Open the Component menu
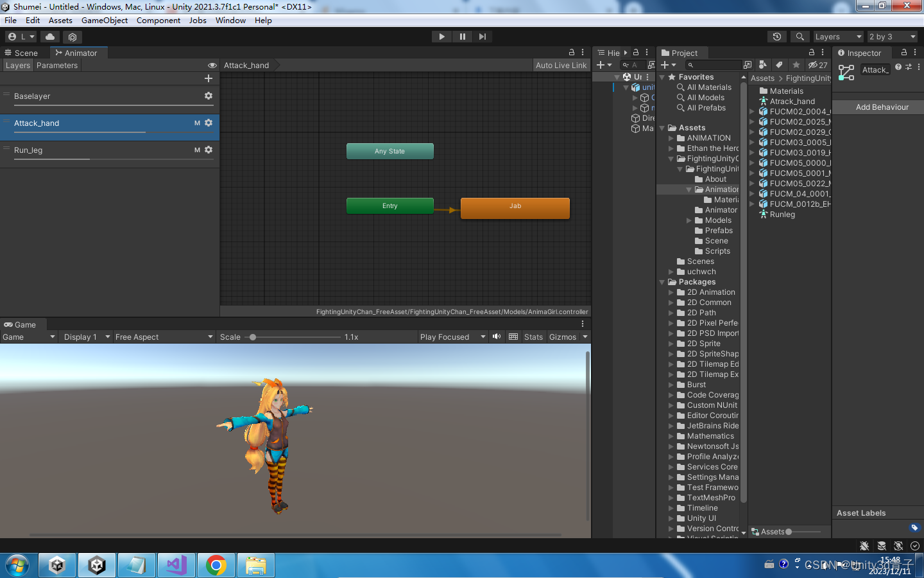924x578 pixels. (x=158, y=21)
